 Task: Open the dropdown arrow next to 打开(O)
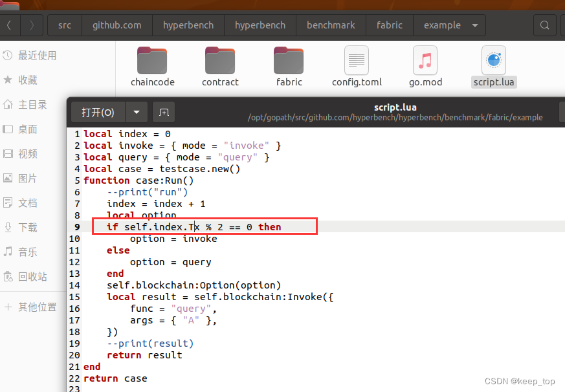pyautogui.click(x=136, y=112)
